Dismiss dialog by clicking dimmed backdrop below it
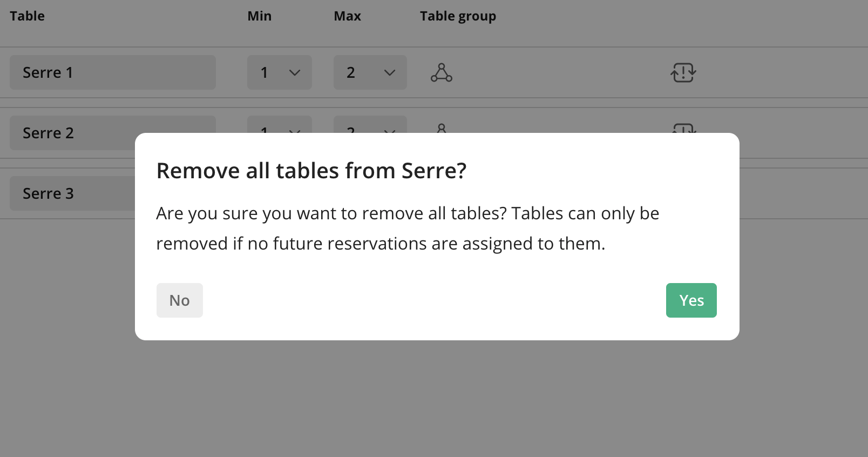Image resolution: width=868 pixels, height=457 pixels. point(434,400)
